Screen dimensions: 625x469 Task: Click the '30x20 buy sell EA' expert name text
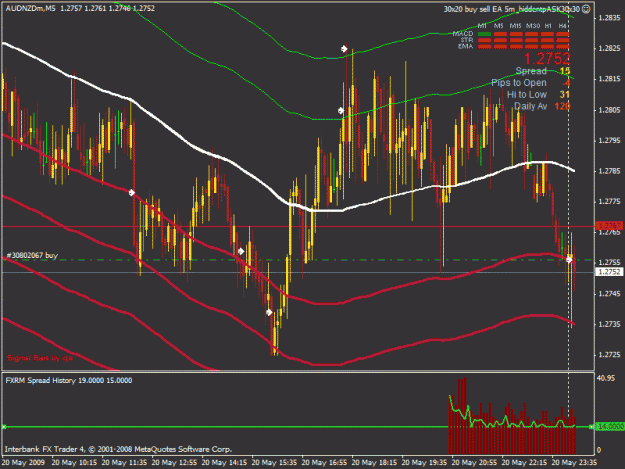pyautogui.click(x=512, y=9)
